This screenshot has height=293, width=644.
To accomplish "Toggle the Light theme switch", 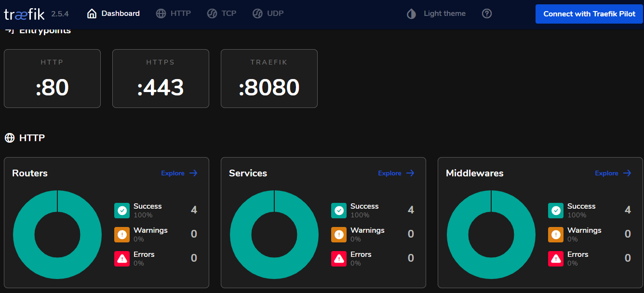I will 436,13.
